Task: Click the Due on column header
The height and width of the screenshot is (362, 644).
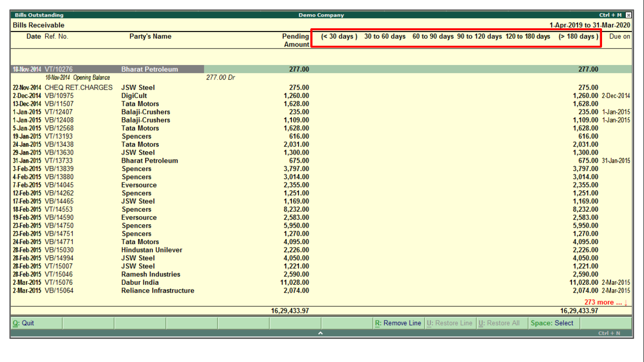Action: pyautogui.click(x=619, y=36)
